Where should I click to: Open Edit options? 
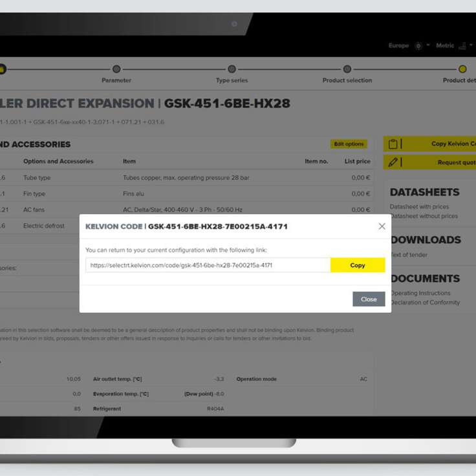coord(349,144)
